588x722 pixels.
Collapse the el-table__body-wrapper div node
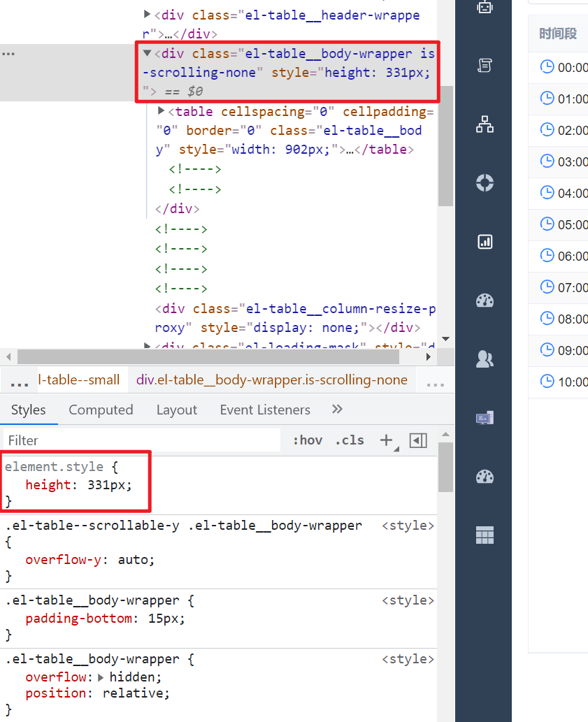[x=147, y=53]
